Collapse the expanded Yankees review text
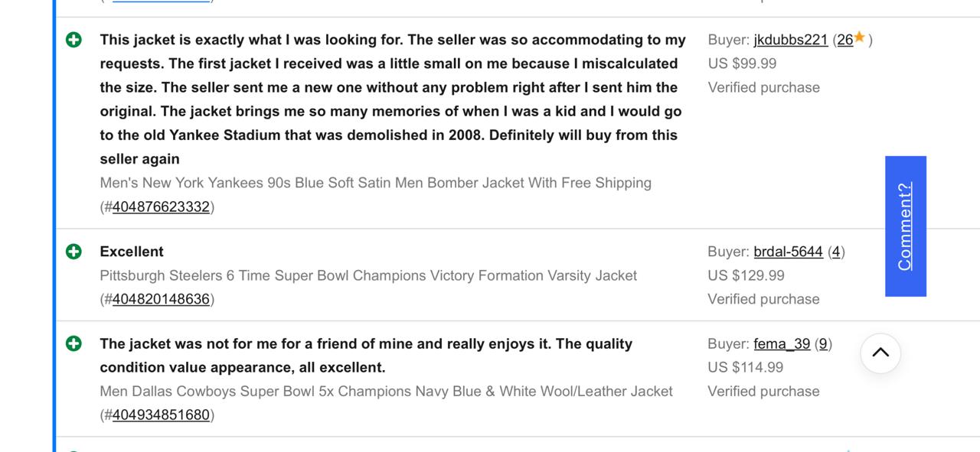 [73, 39]
